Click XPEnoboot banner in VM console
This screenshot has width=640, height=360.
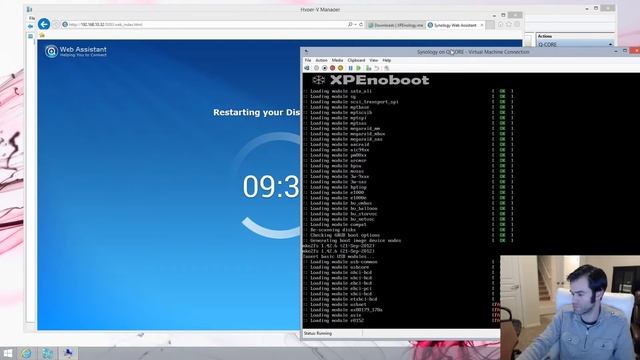coord(371,80)
